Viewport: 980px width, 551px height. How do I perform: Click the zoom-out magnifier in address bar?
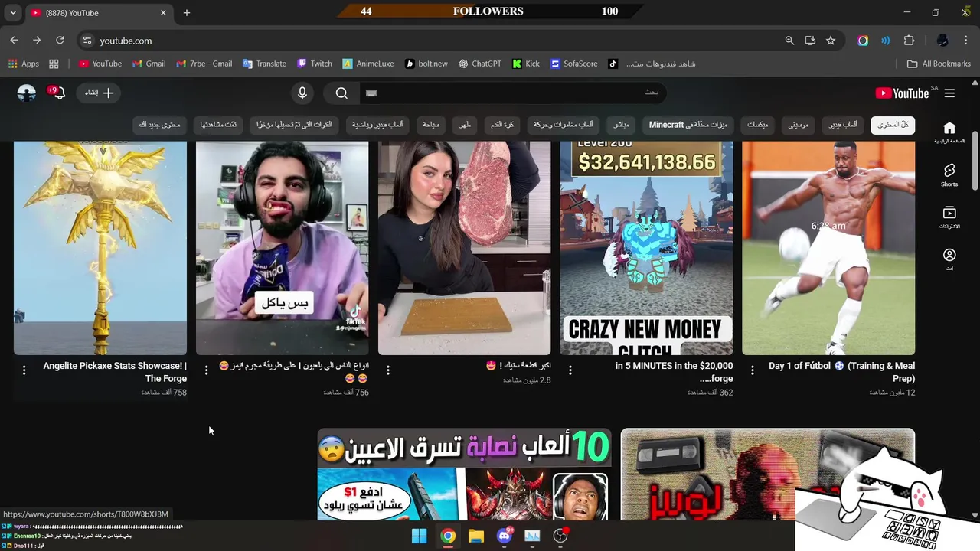[789, 41]
